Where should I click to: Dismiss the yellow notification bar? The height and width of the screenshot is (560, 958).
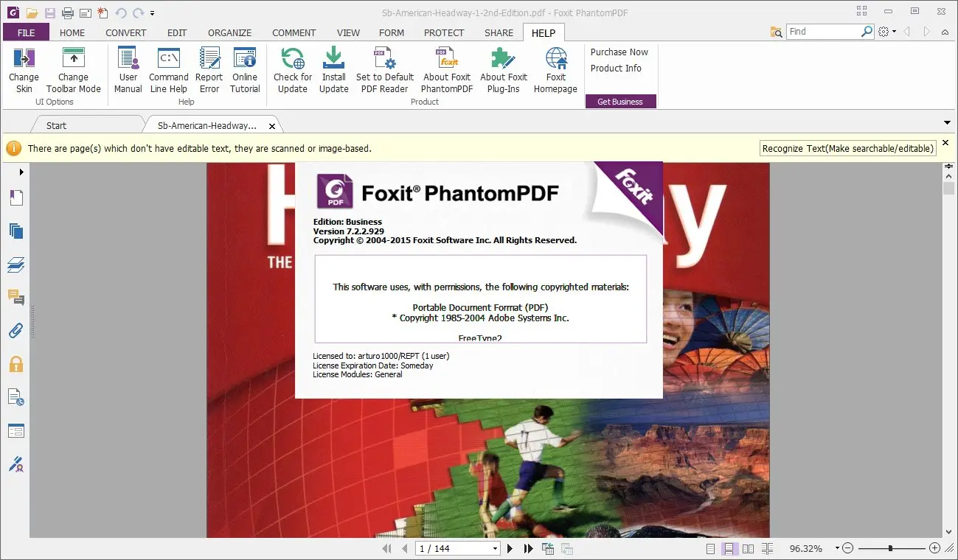946,142
